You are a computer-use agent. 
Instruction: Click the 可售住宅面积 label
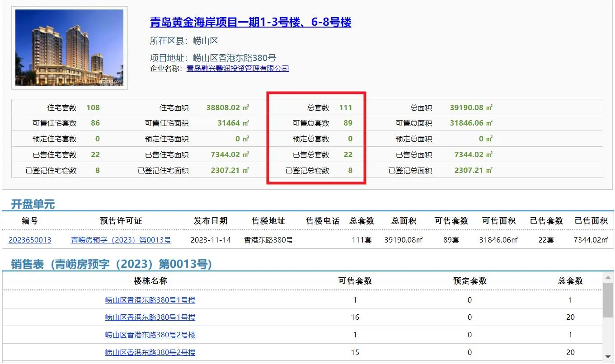point(167,123)
